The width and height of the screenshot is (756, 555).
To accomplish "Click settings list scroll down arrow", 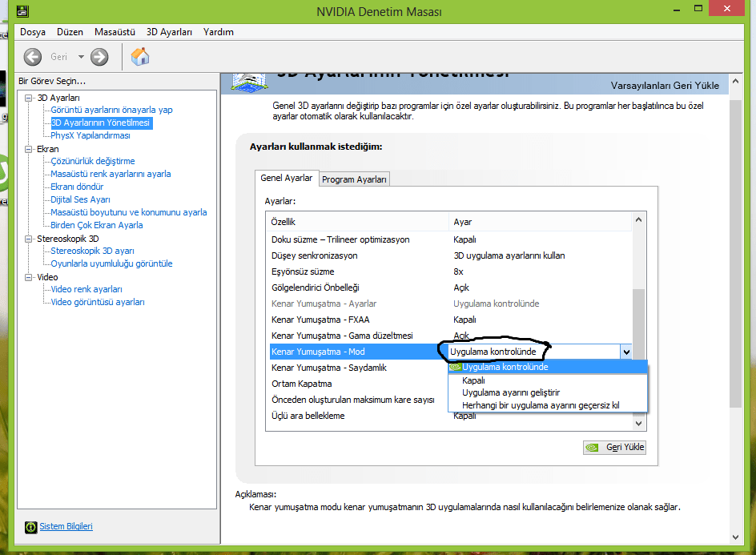I will pyautogui.click(x=639, y=424).
